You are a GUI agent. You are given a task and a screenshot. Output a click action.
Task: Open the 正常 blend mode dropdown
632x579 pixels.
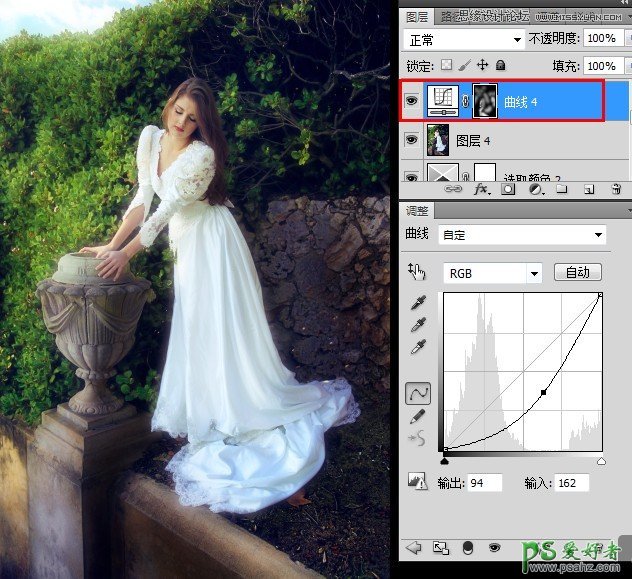pyautogui.click(x=465, y=39)
